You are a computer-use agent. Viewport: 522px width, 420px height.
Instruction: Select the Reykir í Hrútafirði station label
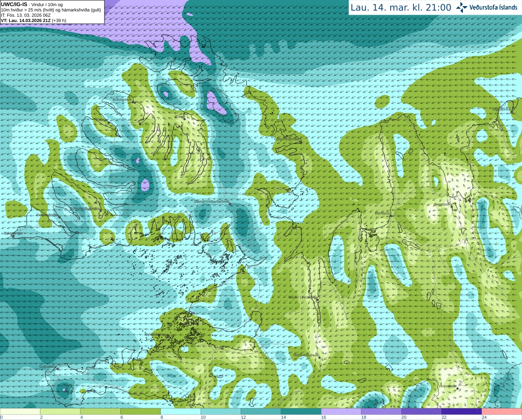pos(302,297)
